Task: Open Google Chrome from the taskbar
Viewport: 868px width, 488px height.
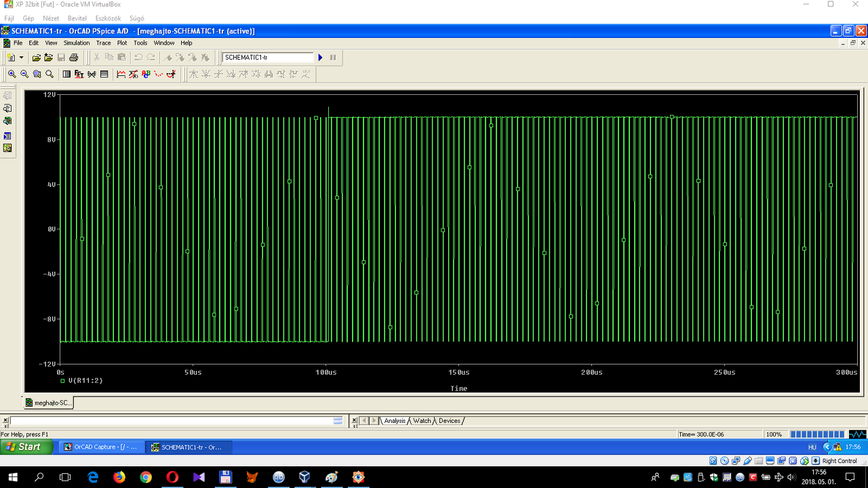Action: coord(146,477)
